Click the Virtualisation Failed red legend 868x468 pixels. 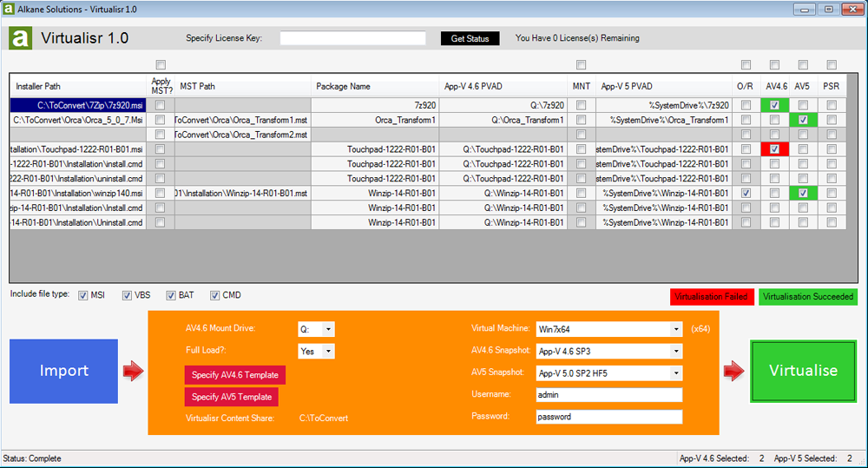712,297
